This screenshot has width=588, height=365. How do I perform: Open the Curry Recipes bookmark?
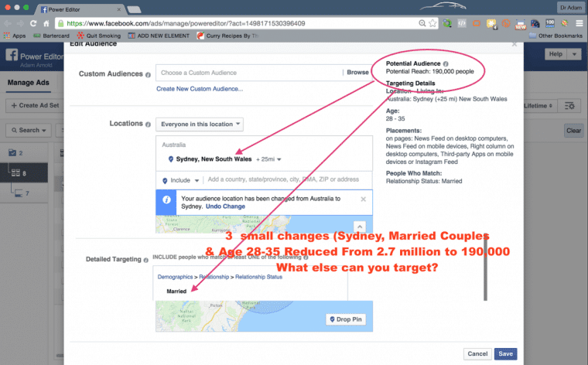point(228,36)
